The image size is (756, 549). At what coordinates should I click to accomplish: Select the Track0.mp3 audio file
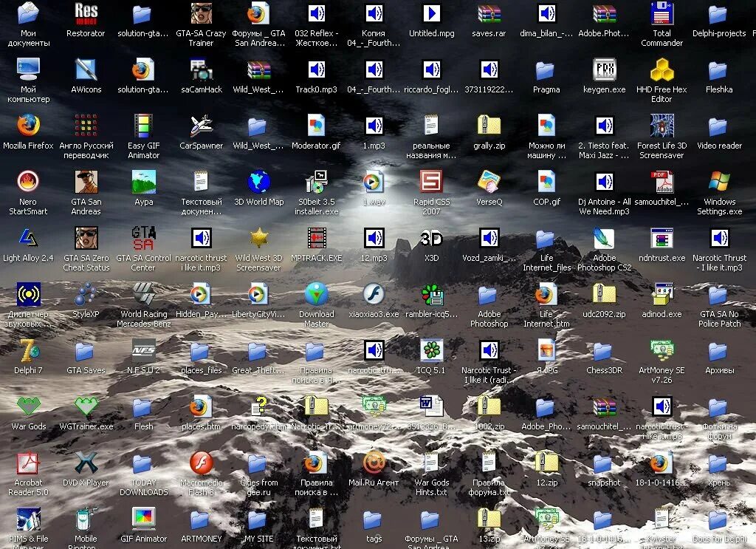316,69
